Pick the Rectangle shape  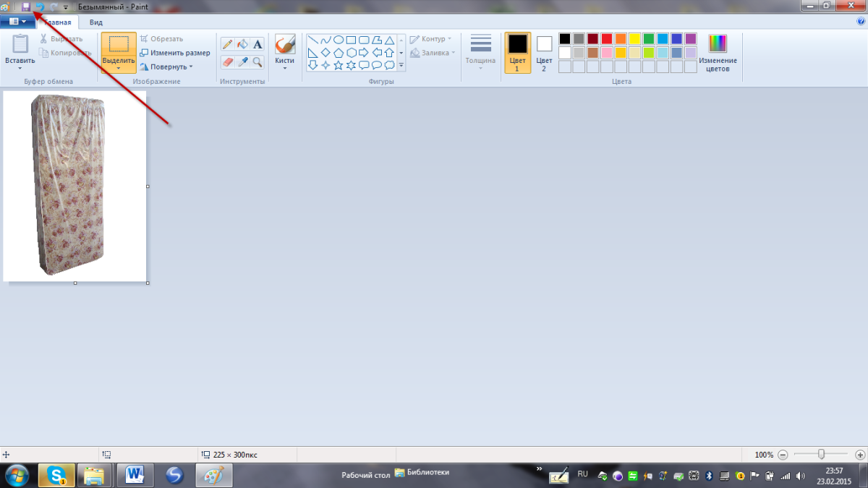coord(351,40)
